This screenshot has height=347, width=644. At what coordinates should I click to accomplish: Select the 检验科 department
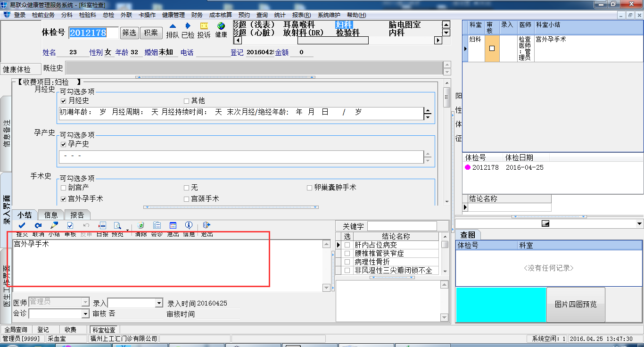point(348,33)
